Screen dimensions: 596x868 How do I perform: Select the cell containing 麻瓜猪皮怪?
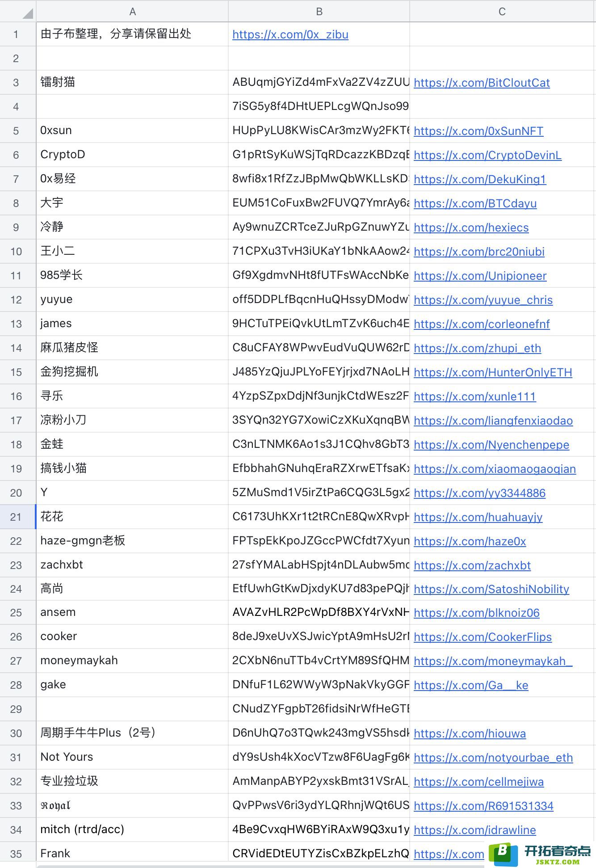(x=132, y=348)
